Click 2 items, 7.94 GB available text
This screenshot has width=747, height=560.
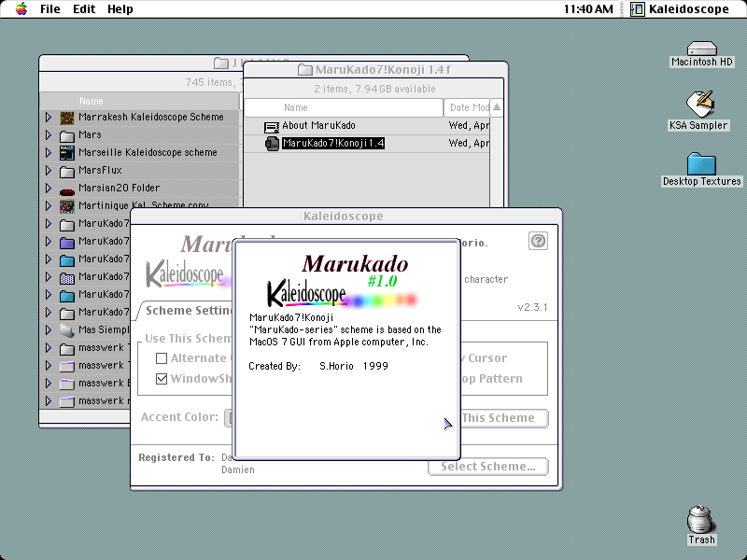point(374,89)
